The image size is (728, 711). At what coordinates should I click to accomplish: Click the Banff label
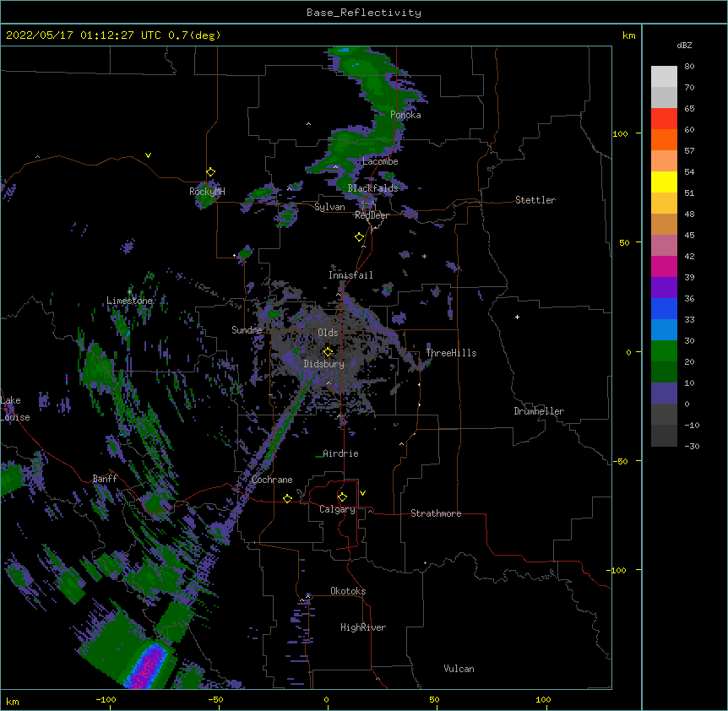click(x=105, y=479)
